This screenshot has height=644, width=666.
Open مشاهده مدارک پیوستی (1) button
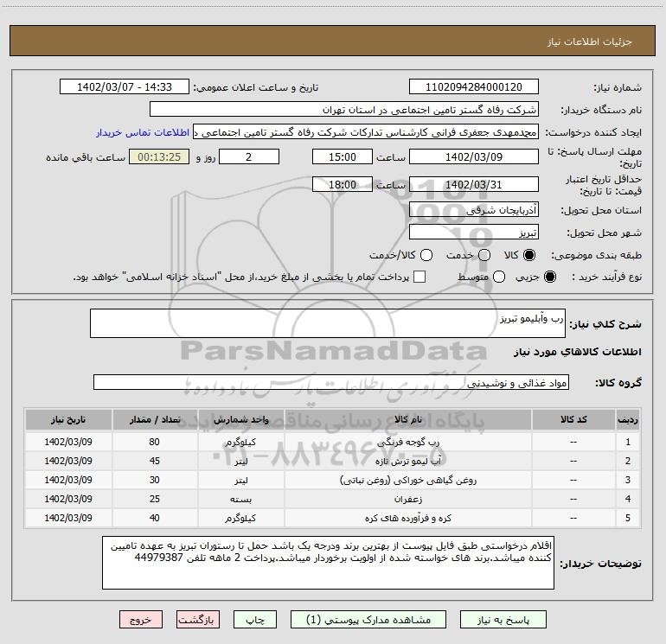(368, 620)
